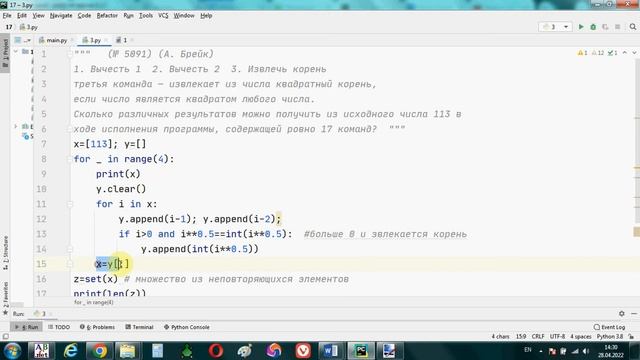Open the Code menu

[x=84, y=16]
